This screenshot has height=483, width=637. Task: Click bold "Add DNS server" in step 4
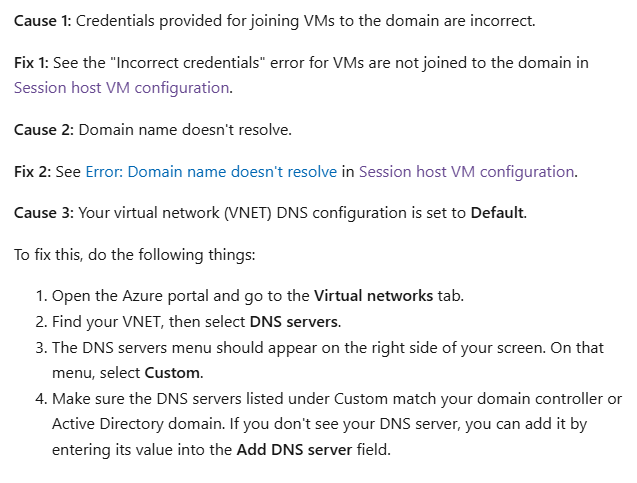pyautogui.click(x=295, y=450)
